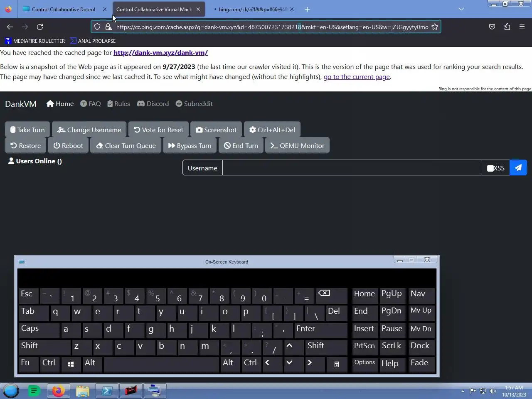Click the Ctrl+Alt+Del button

click(x=272, y=130)
